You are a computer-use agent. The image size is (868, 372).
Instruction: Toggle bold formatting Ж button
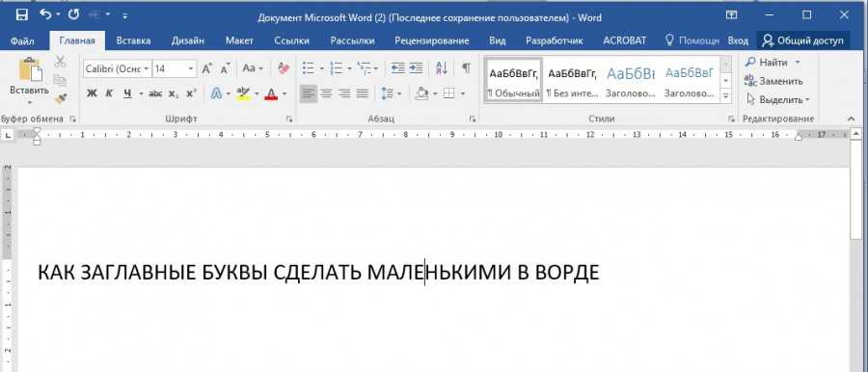[92, 93]
